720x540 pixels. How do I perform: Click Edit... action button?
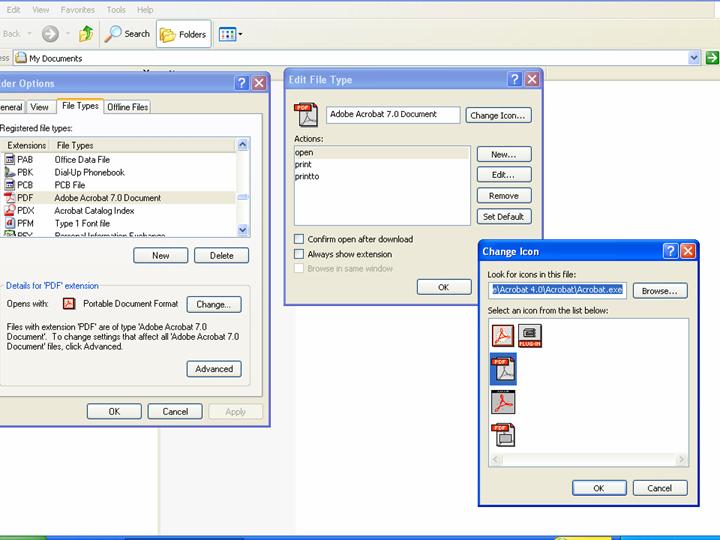(504, 174)
